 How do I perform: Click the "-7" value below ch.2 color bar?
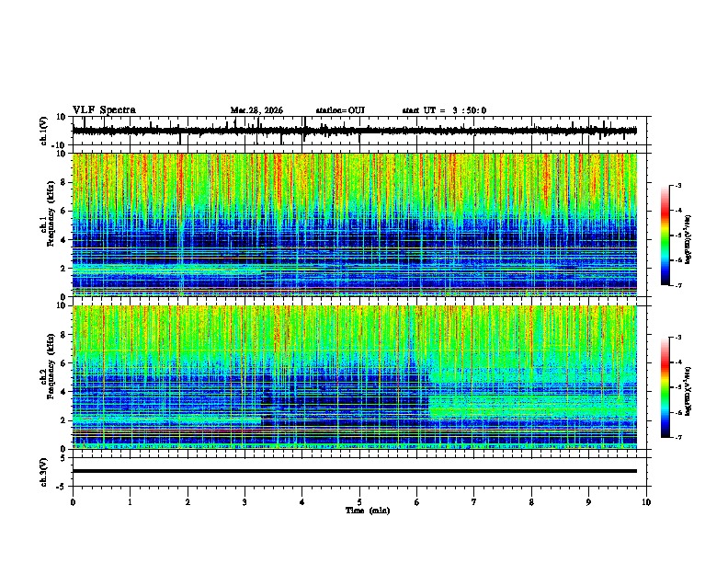[x=678, y=437]
